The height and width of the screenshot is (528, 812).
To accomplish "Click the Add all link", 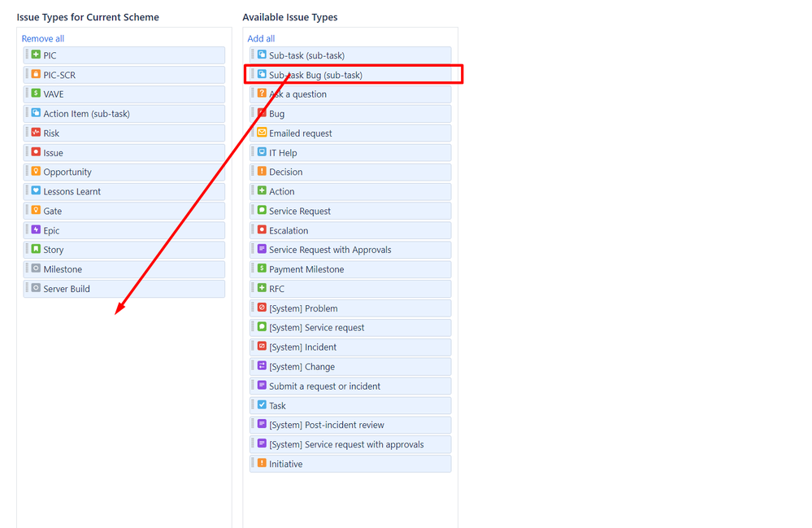I will [x=261, y=38].
